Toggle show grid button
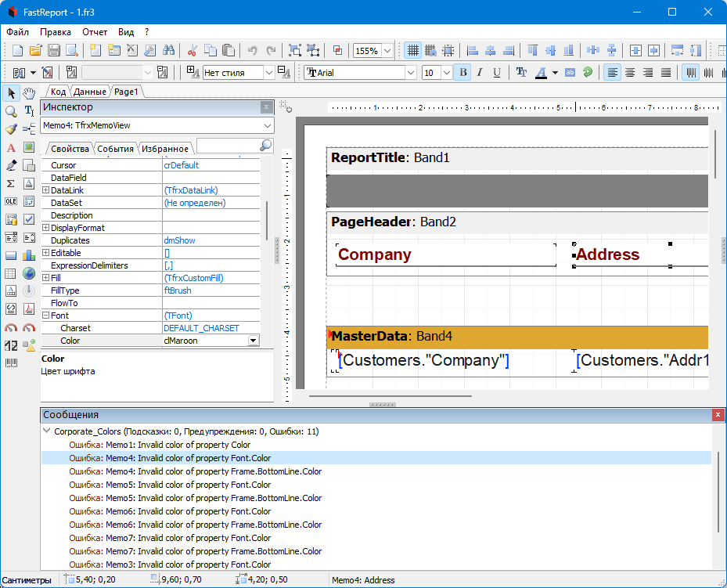The height and width of the screenshot is (588, 727). (412, 51)
